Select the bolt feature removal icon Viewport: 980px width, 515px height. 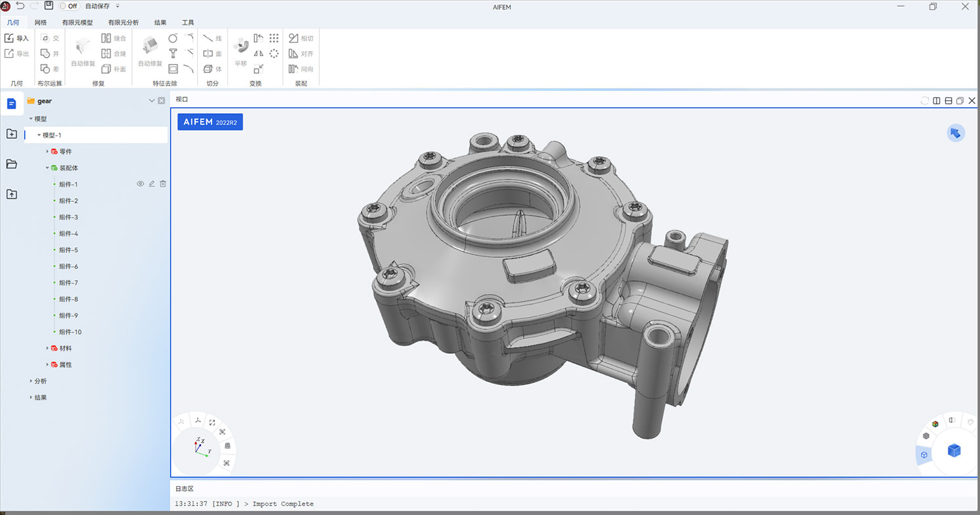pos(173,53)
